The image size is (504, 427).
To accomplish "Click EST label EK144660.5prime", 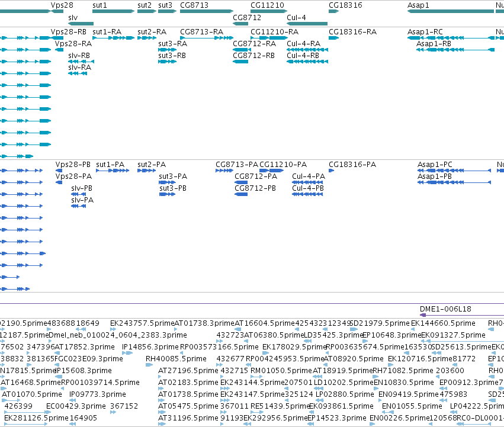I will (x=443, y=323).
